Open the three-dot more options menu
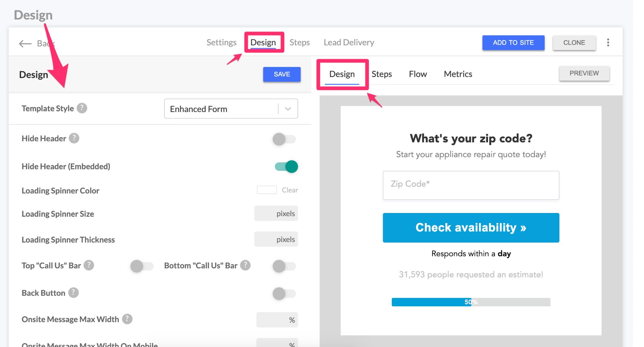The image size is (644, 347). click(x=608, y=42)
